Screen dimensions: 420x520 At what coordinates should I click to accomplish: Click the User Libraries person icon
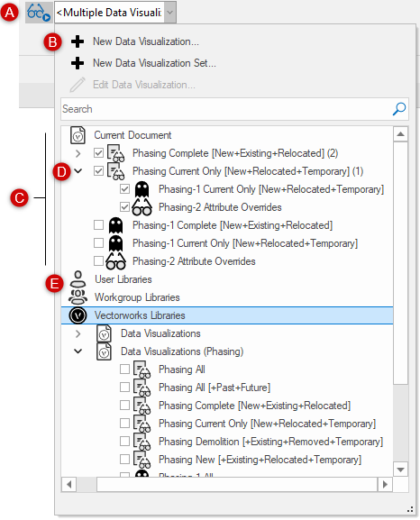pos(78,279)
